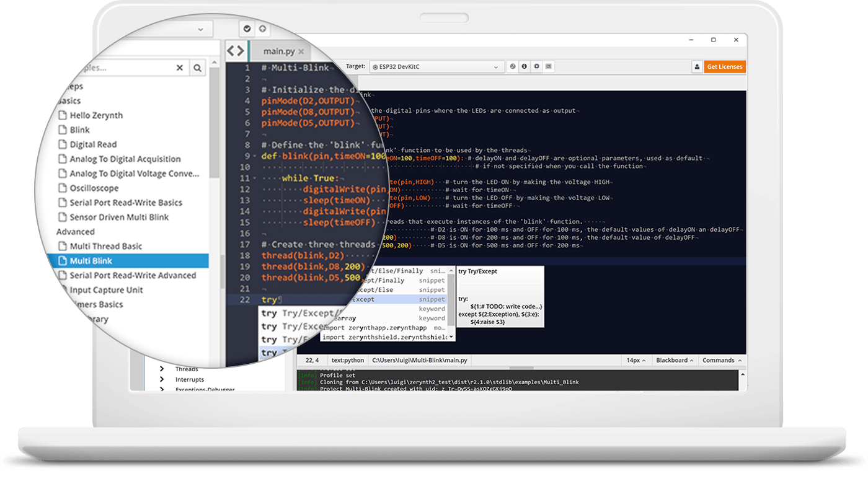
Task: Click the Get Licenses button
Action: (725, 67)
